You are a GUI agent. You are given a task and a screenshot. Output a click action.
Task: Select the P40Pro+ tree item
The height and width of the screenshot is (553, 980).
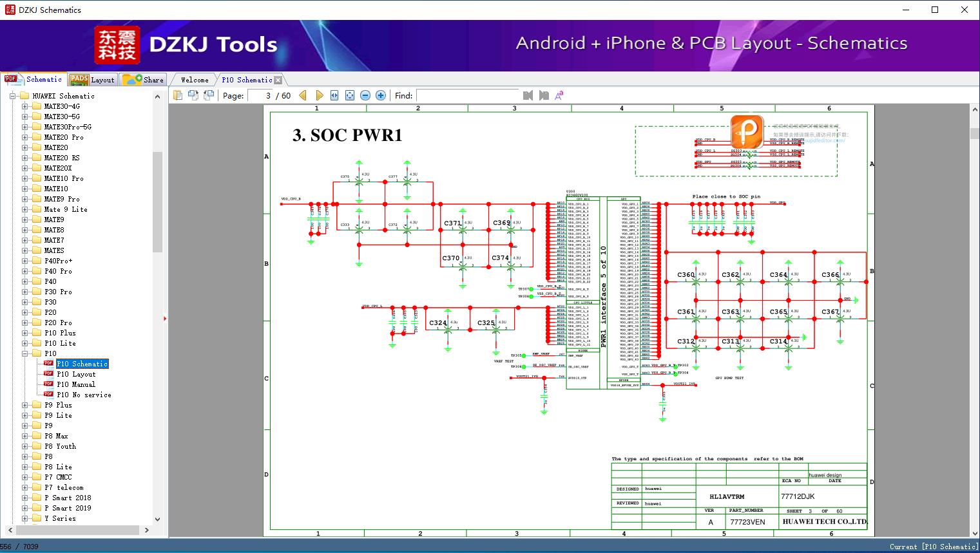point(58,261)
